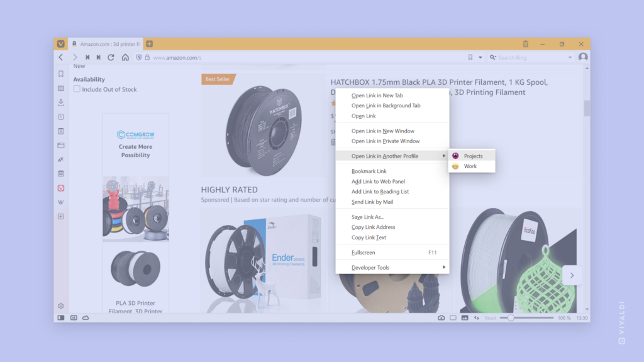Viewport: 644px width, 362px height.
Task: Open the HATCHBOX filament product title
Action: point(439,87)
